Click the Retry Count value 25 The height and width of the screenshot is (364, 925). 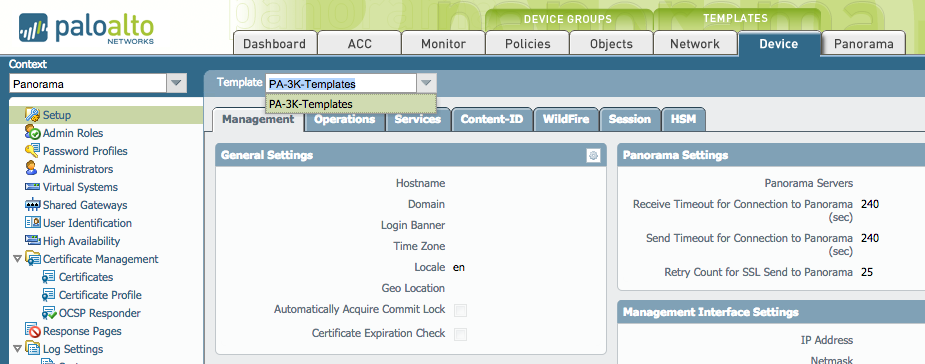click(867, 272)
